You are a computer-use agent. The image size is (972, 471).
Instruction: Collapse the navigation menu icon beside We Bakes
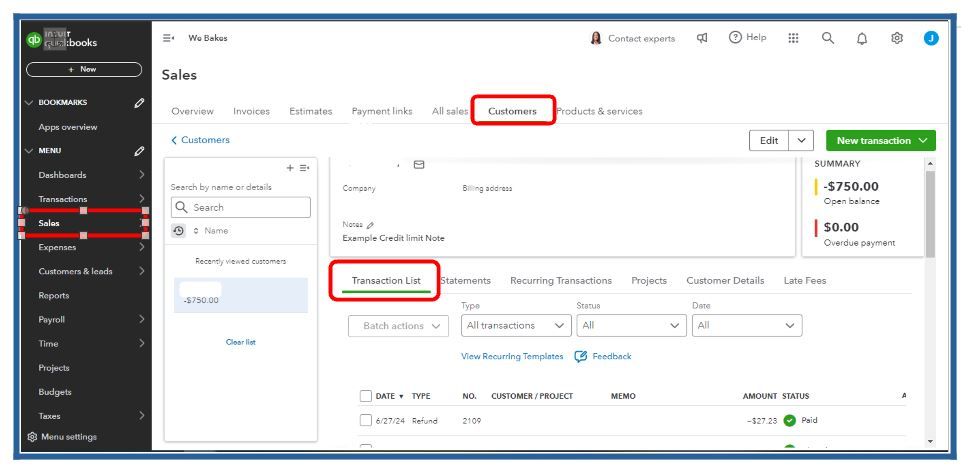point(168,38)
